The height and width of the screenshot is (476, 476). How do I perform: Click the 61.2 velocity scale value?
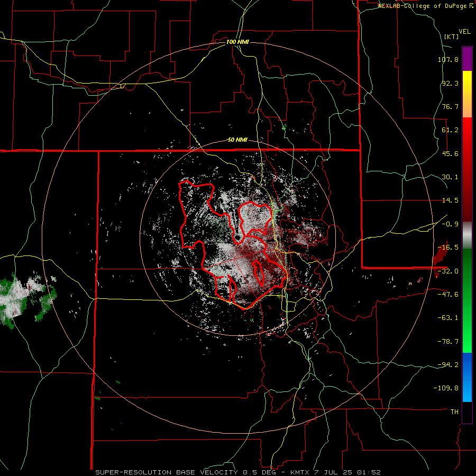click(x=450, y=130)
